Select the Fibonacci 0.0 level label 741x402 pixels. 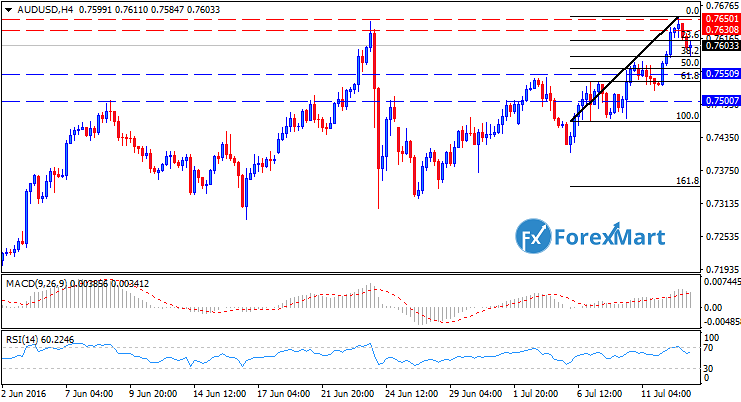tap(690, 11)
